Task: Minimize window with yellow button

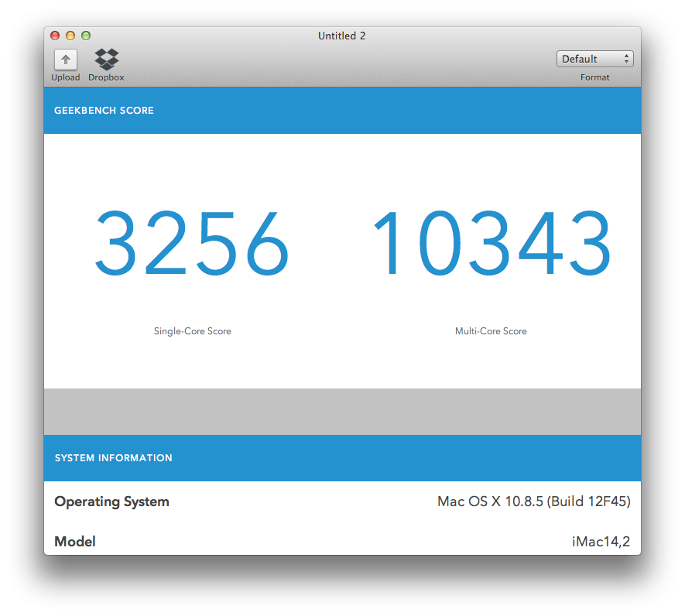Action: pyautogui.click(x=70, y=36)
